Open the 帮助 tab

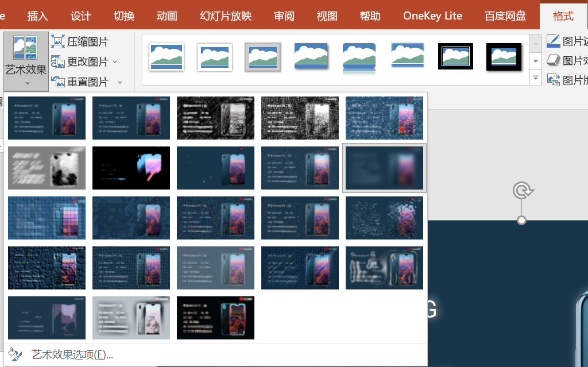coord(370,16)
